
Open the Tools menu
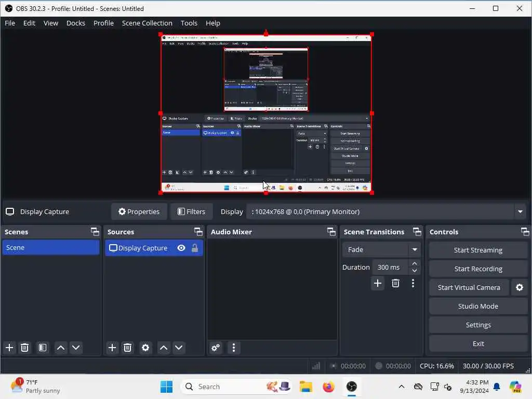[189, 23]
